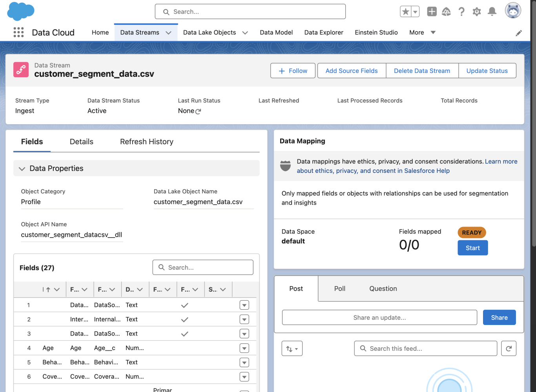536x392 pixels.
Task: Open Setup via the gear icon
Action: pyautogui.click(x=477, y=12)
